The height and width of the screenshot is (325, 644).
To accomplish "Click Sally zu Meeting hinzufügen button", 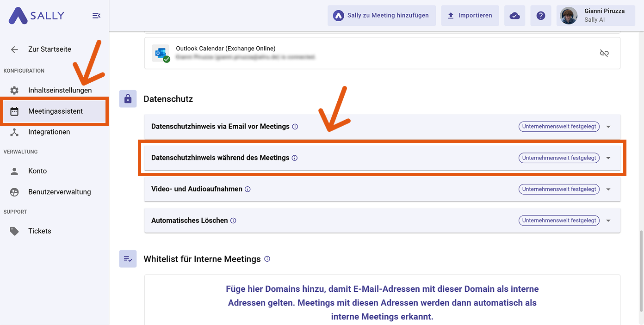I will click(382, 16).
